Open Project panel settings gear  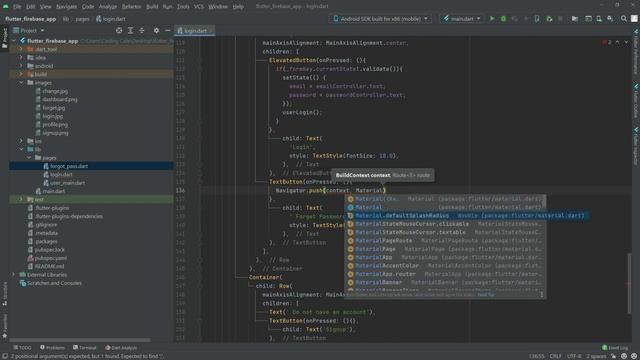point(156,31)
